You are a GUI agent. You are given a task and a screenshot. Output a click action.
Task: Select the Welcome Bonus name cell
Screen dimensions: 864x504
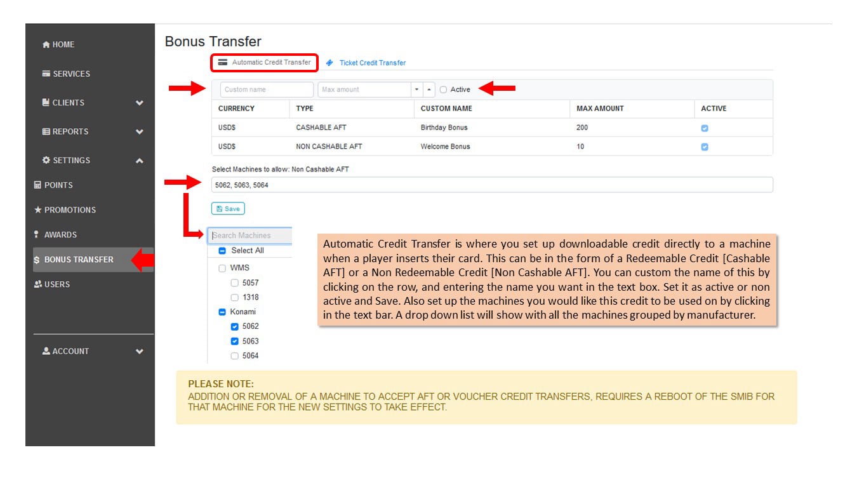click(445, 147)
